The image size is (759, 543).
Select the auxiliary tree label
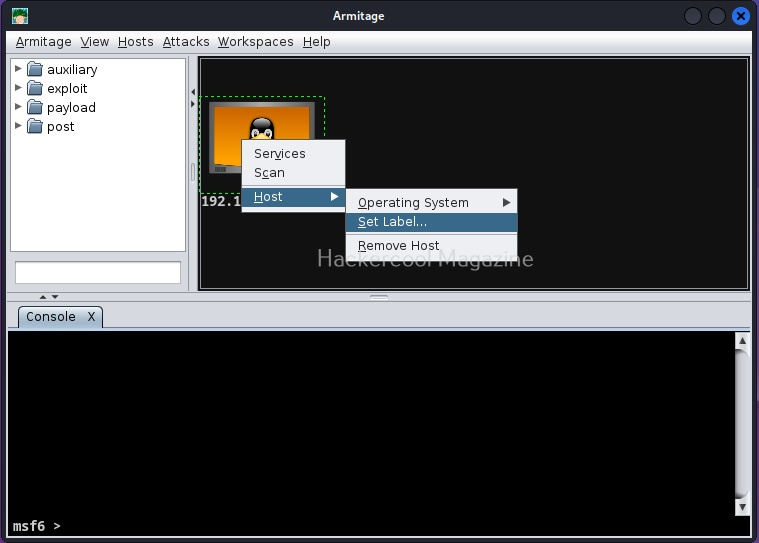72,69
